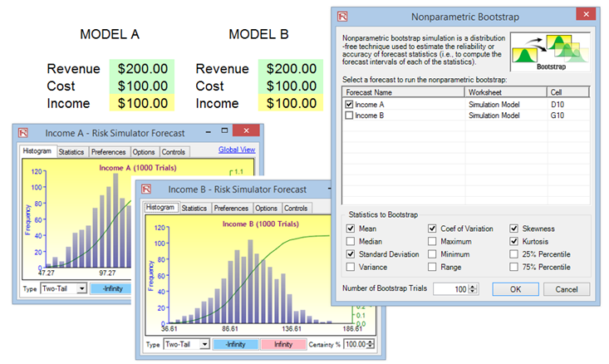Click the Certainty % value field
Viewport: 609px width, 364px height.
tap(356, 344)
